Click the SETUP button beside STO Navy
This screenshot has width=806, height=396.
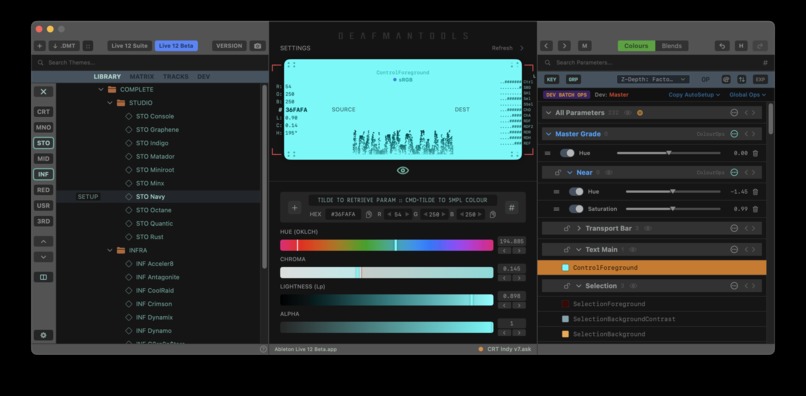tap(88, 196)
